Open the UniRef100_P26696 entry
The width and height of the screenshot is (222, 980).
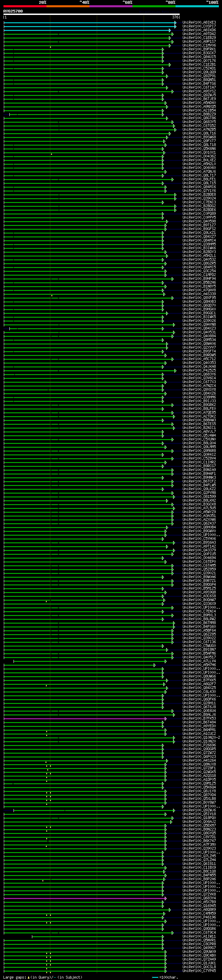point(199,745)
